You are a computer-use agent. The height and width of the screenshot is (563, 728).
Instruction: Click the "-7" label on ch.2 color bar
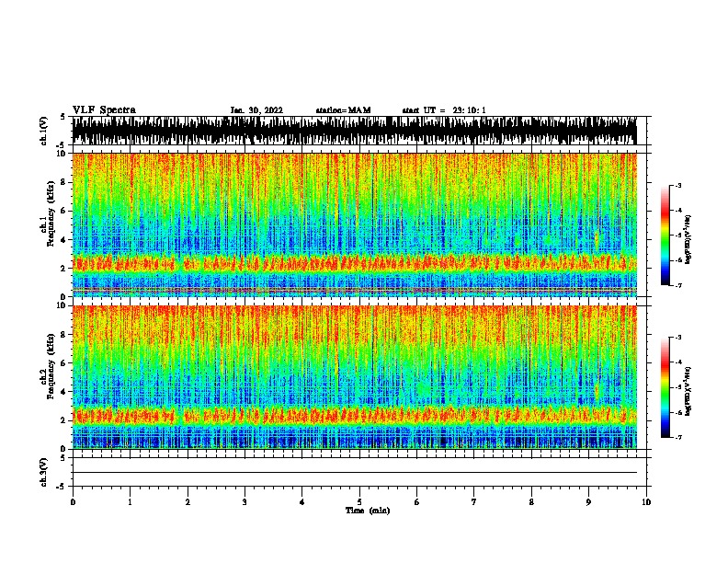[677, 437]
